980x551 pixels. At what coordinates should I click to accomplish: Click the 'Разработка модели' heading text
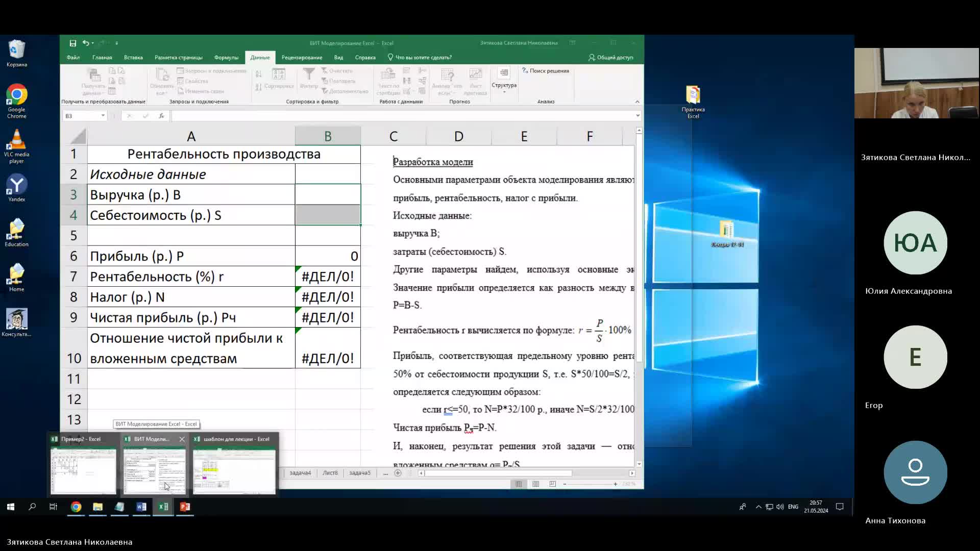click(433, 162)
